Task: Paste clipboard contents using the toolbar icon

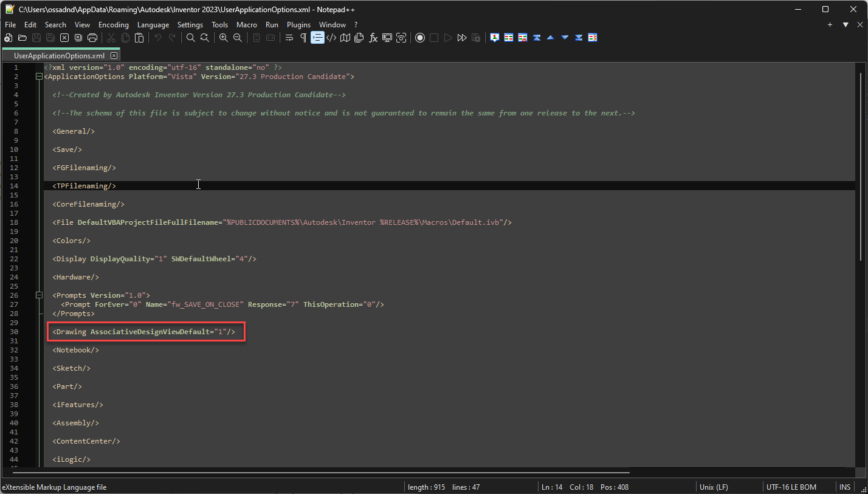Action: coord(139,38)
